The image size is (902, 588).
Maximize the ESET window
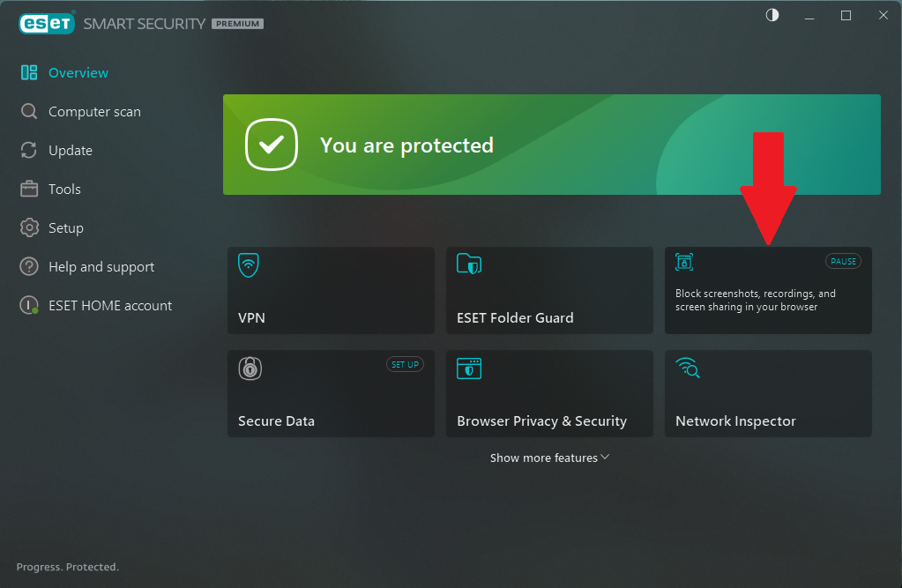click(846, 16)
